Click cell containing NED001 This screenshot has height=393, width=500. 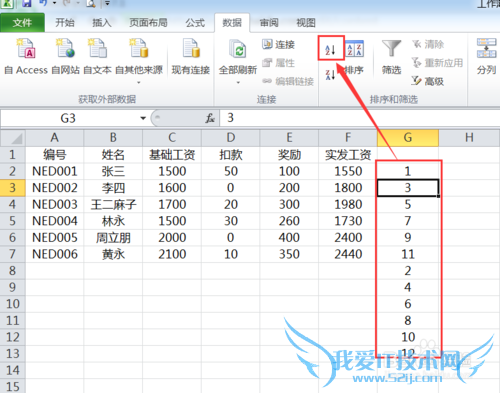pos(55,171)
